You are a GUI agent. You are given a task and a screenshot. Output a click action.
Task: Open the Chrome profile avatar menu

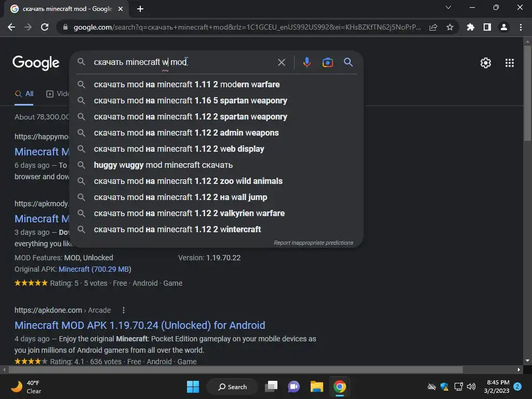pos(504,27)
